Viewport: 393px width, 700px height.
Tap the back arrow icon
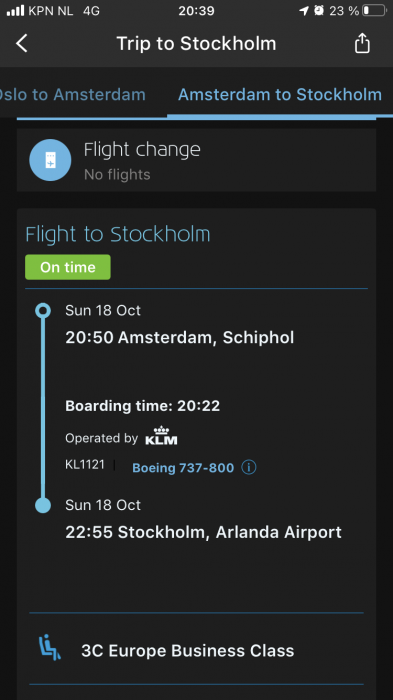(x=21, y=44)
